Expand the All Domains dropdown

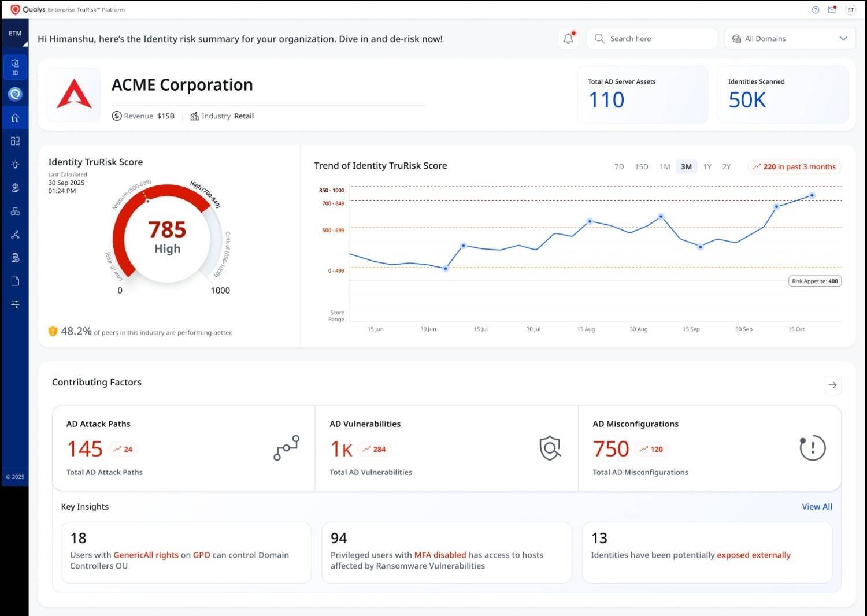(x=790, y=39)
